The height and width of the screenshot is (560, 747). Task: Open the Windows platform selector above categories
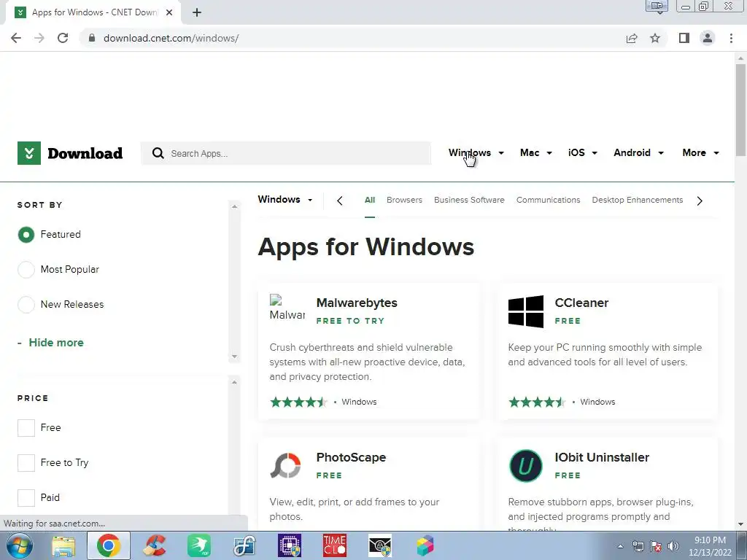285,200
